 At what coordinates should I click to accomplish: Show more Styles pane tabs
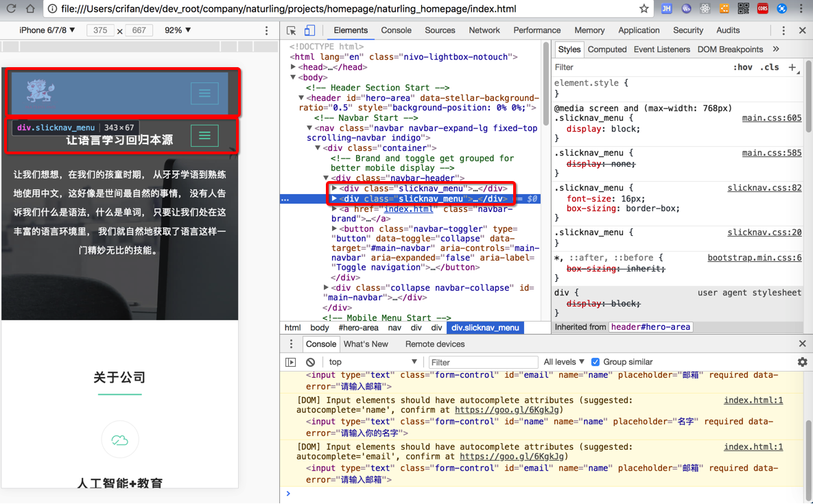point(776,49)
